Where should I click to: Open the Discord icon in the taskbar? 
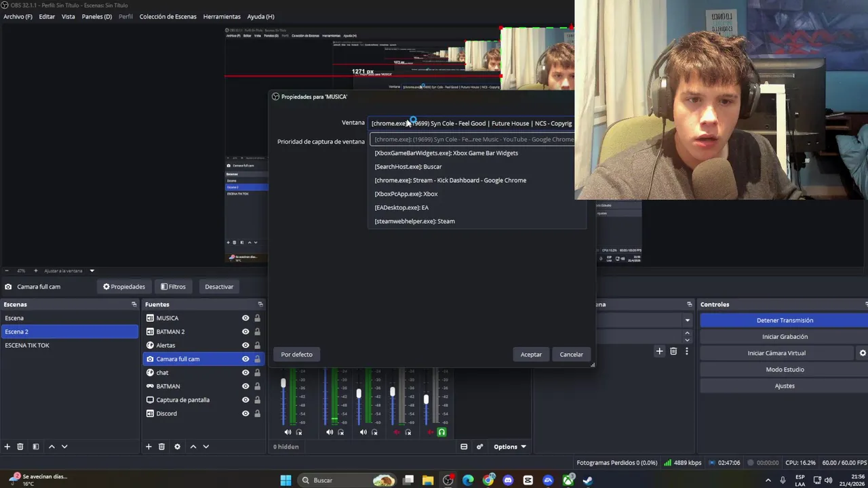[x=508, y=481]
